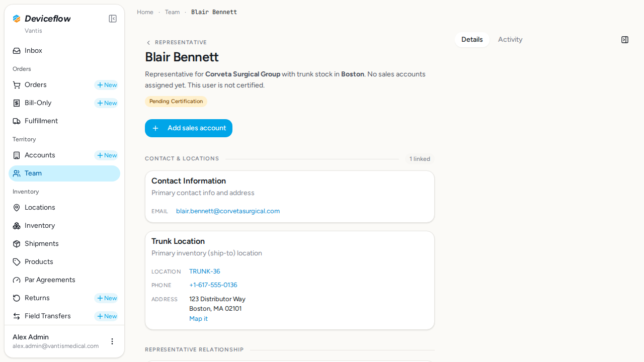The width and height of the screenshot is (644, 362).
Task: Open Field Transfers arrows icon
Action: click(x=17, y=316)
